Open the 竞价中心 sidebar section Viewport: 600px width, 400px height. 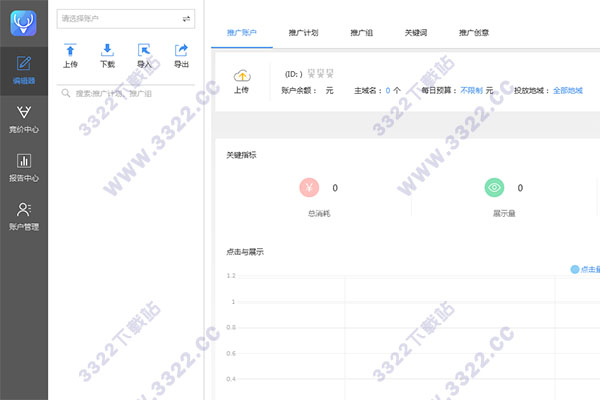click(24, 119)
